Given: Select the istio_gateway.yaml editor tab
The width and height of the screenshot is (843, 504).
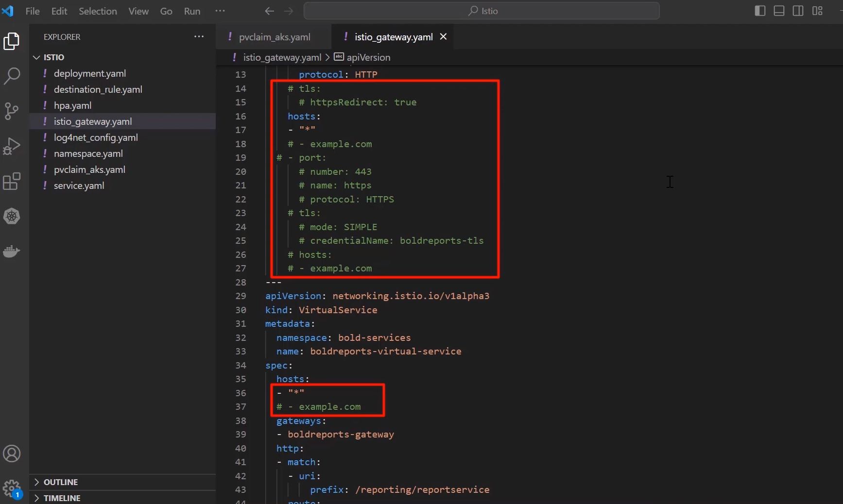Looking at the screenshot, I should (x=393, y=37).
